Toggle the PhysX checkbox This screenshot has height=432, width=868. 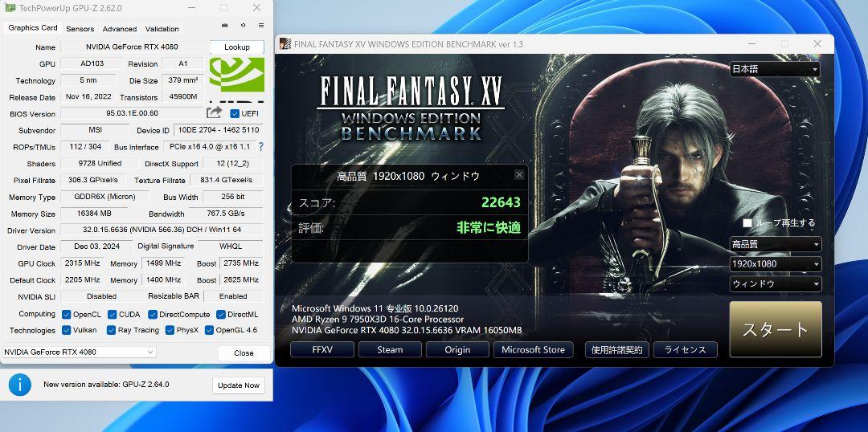pos(170,330)
